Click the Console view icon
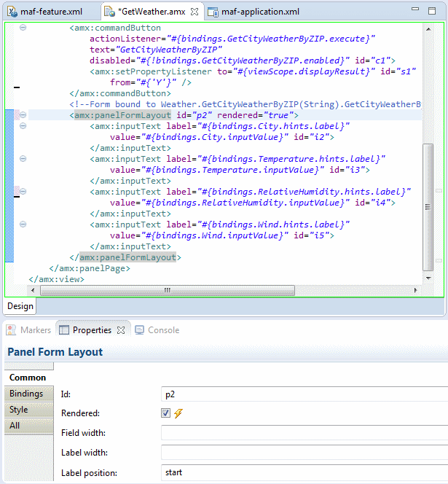448x484 pixels. pos(139,330)
